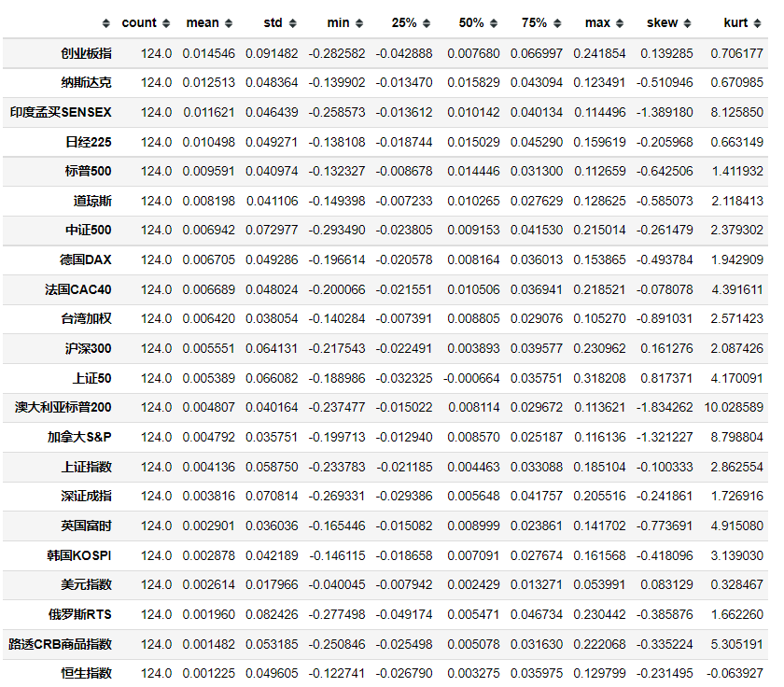Click max value 0.318208 for 上证50
Image resolution: width=784 pixels, height=687 pixels.
pyautogui.click(x=599, y=378)
